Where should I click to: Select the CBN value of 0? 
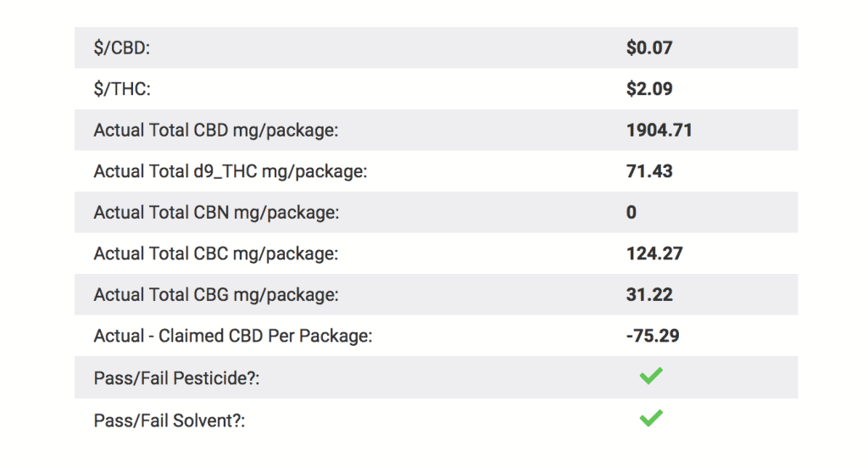[631, 212]
